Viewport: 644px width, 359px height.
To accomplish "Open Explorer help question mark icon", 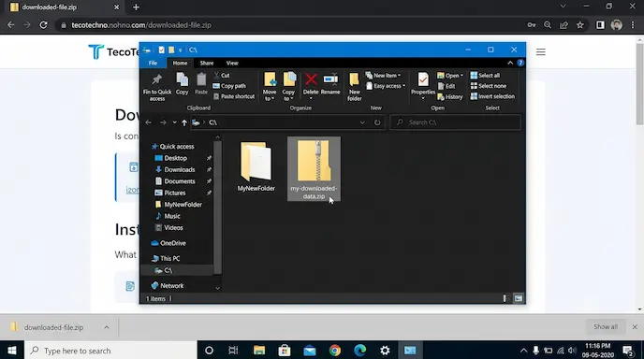I will pyautogui.click(x=520, y=63).
